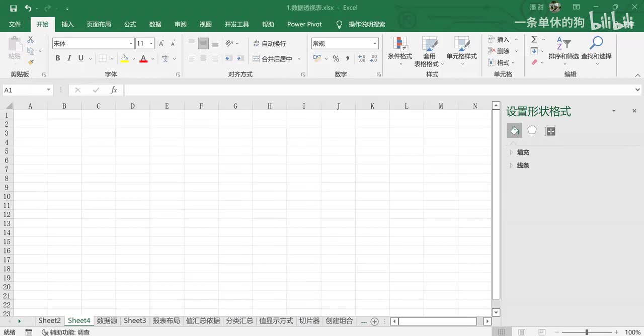Toggle top align
Viewport: 644px width, 336px height.
192,44
